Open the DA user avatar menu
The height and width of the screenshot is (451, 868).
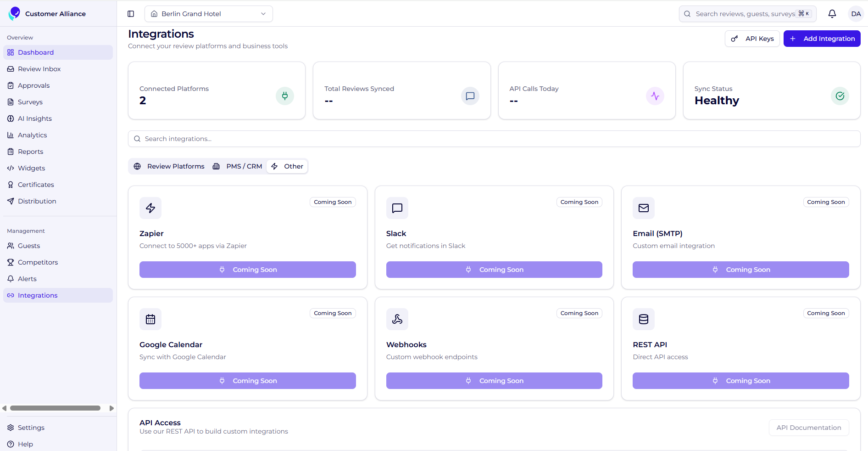(x=856, y=14)
